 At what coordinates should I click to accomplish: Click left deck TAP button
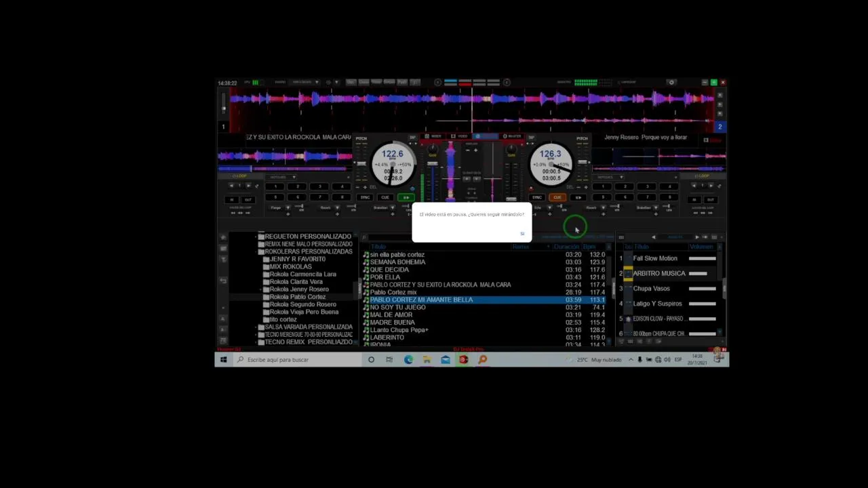point(412,137)
